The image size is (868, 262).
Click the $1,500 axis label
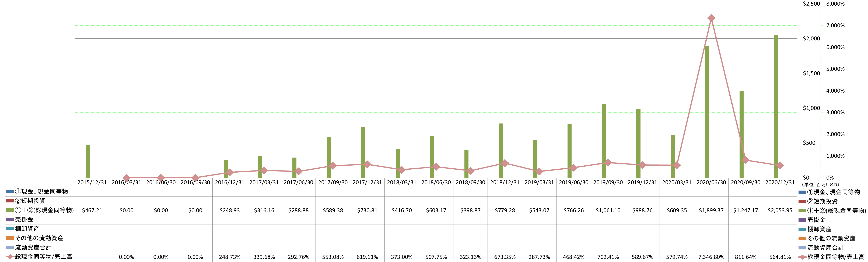pos(811,73)
